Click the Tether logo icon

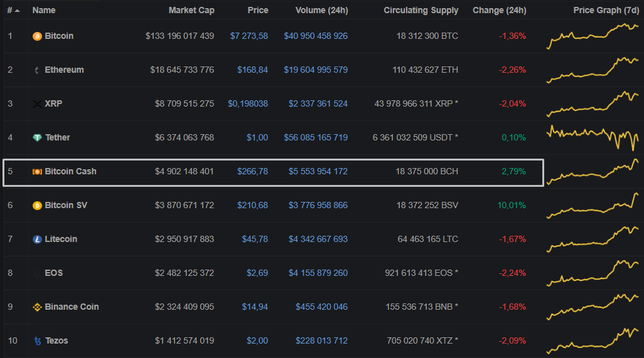pyautogui.click(x=37, y=138)
